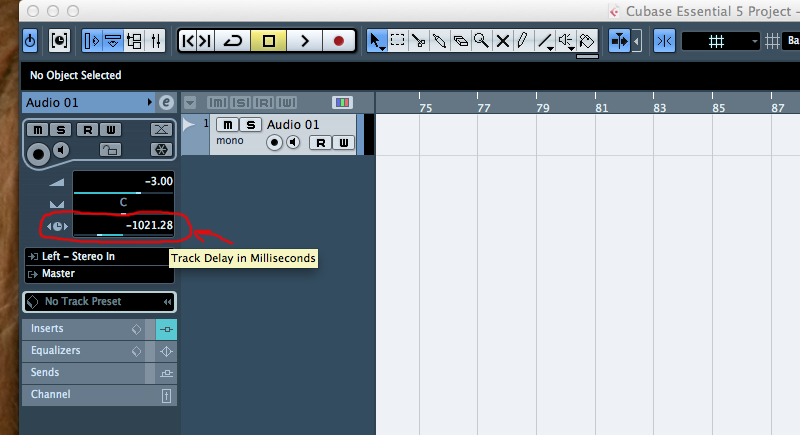Show or hide the Inspector panel

coord(92,41)
